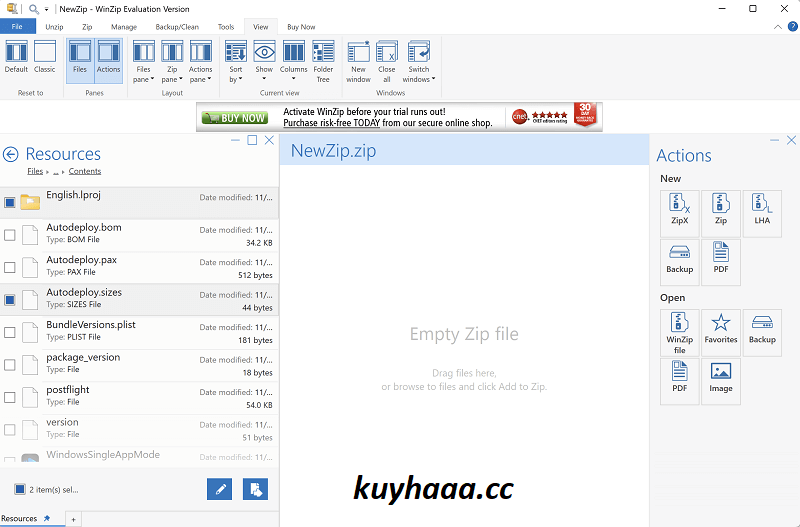Image resolution: width=800 pixels, height=527 pixels.
Task: Select the Resources bottom tab
Action: pos(26,519)
